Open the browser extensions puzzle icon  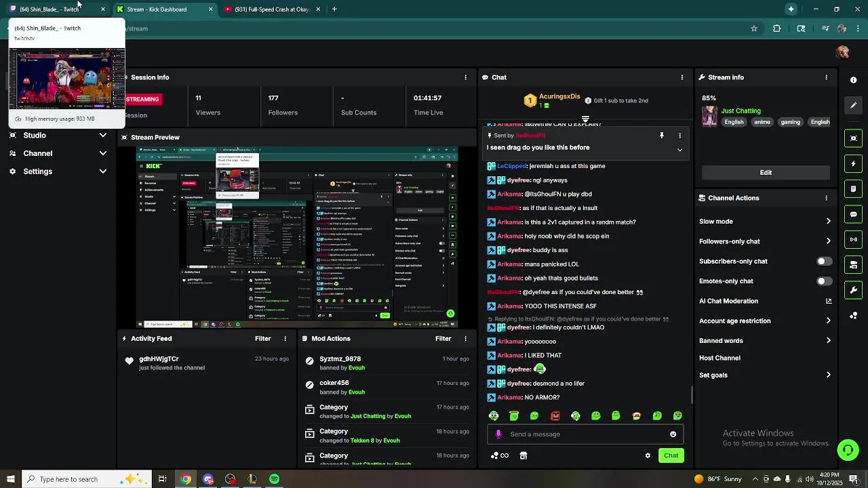tap(776, 28)
